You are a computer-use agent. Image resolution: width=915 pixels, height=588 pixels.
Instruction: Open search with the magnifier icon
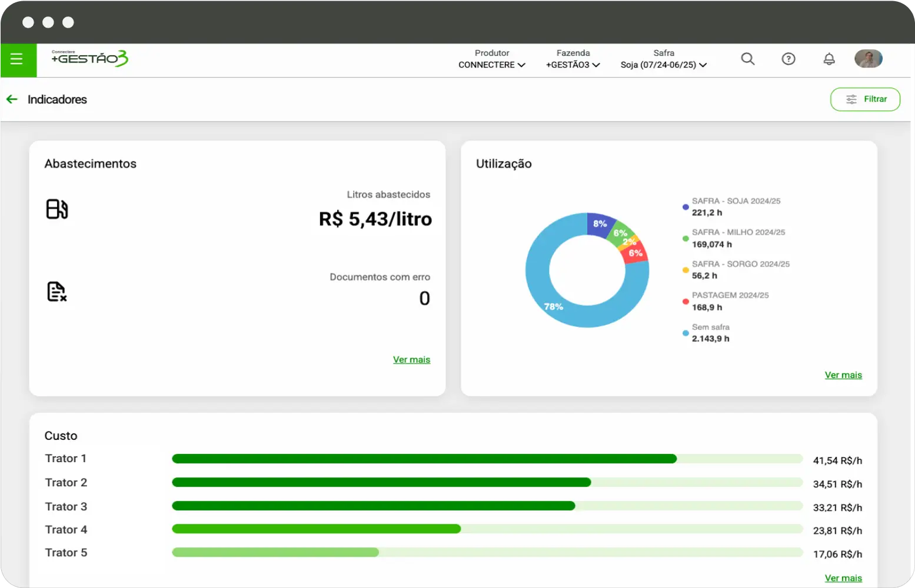tap(747, 59)
